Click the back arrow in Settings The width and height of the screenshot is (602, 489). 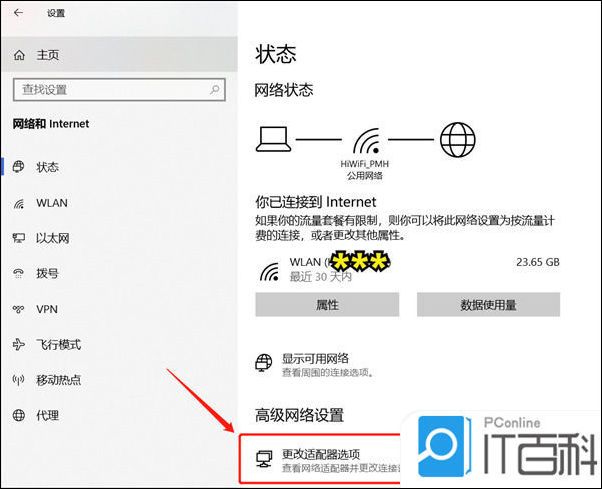[x=18, y=13]
